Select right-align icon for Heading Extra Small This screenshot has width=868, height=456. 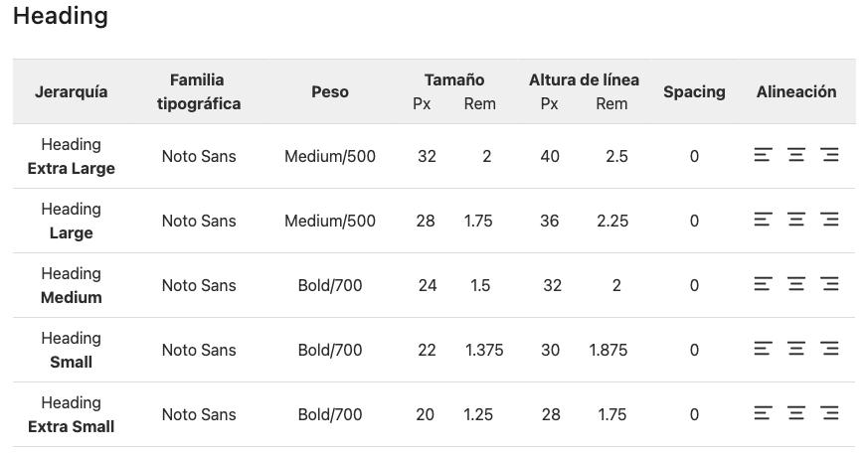[830, 413]
